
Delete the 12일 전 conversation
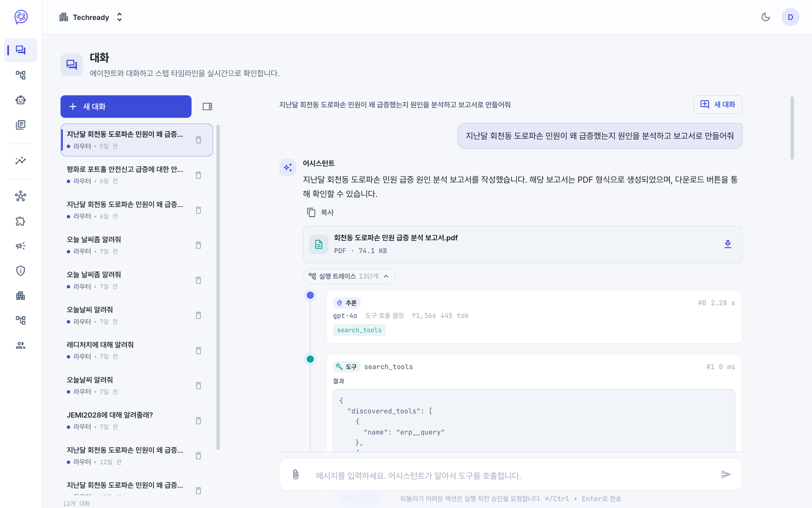(198, 456)
